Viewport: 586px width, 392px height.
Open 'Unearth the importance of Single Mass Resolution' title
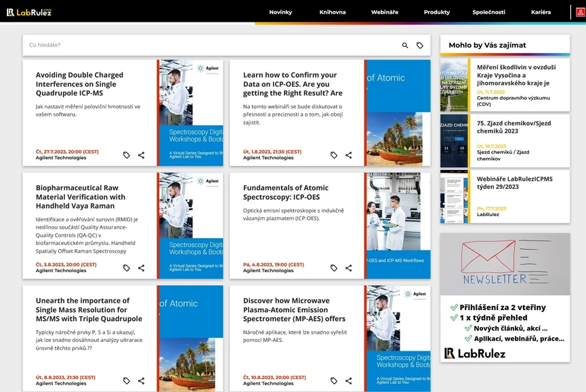(x=89, y=309)
